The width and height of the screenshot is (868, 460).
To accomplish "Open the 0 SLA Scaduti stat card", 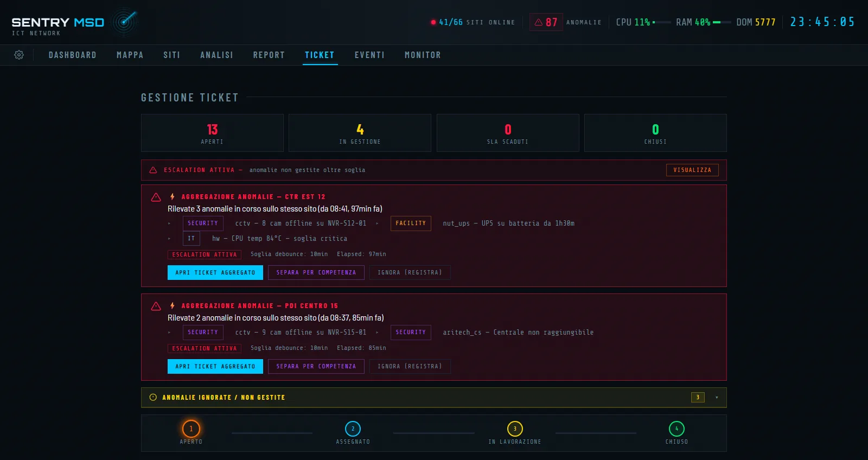I will (x=508, y=133).
